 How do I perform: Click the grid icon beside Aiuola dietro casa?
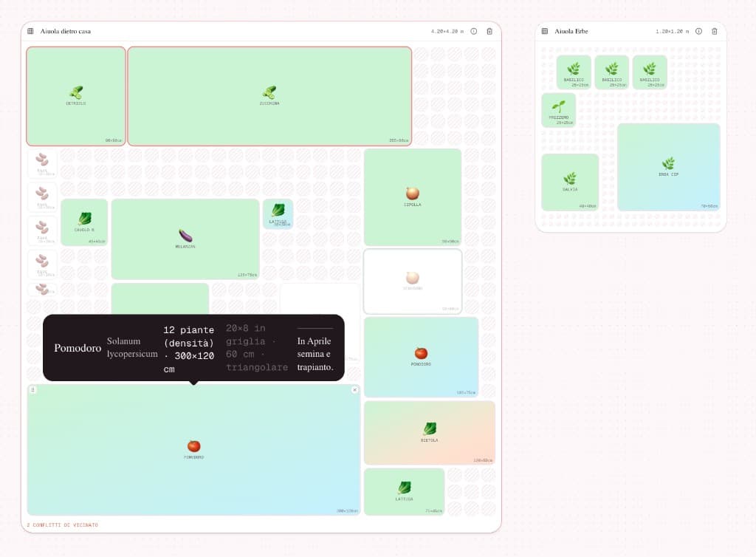(30, 31)
